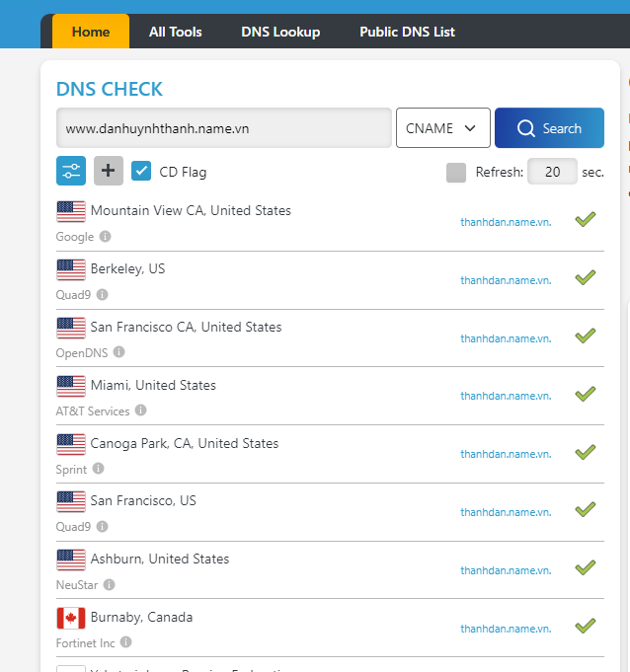Click the Search button

click(x=549, y=128)
